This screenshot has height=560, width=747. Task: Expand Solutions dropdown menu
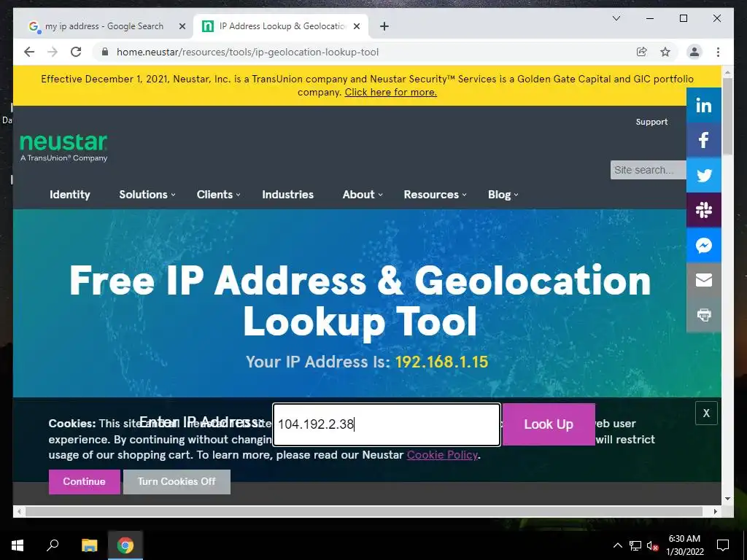[x=147, y=195]
